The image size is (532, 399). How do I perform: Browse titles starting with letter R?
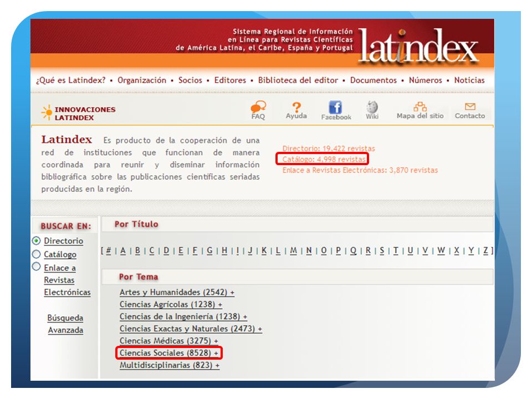368,250
